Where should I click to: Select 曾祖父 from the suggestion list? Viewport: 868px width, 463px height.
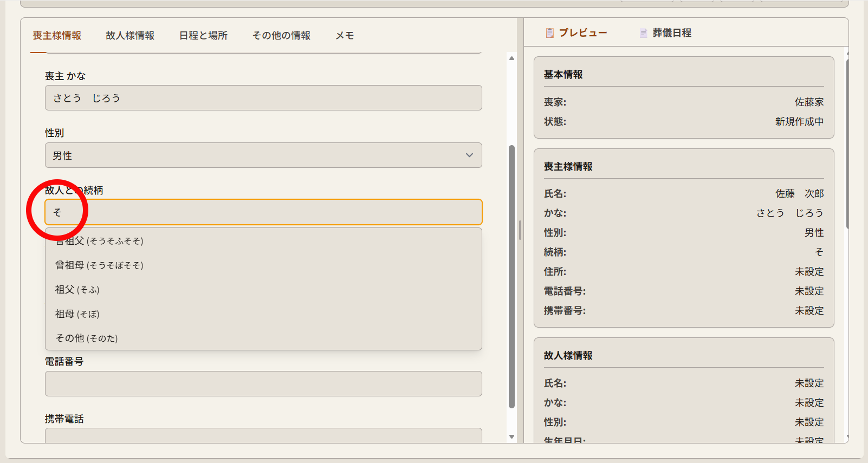(x=99, y=241)
